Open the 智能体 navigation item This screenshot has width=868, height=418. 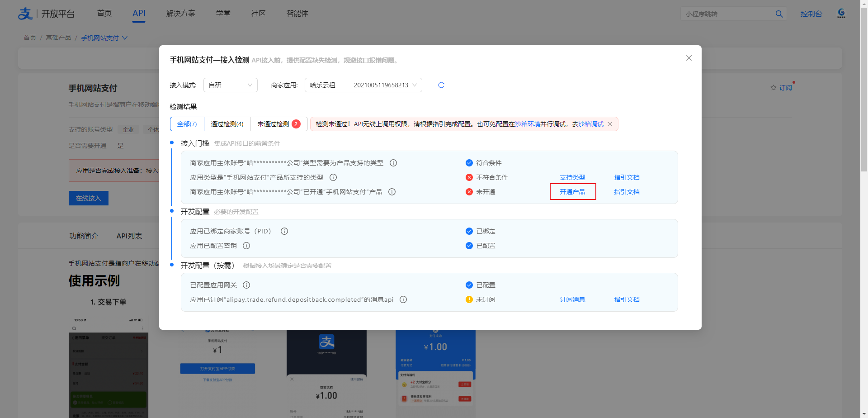point(297,14)
